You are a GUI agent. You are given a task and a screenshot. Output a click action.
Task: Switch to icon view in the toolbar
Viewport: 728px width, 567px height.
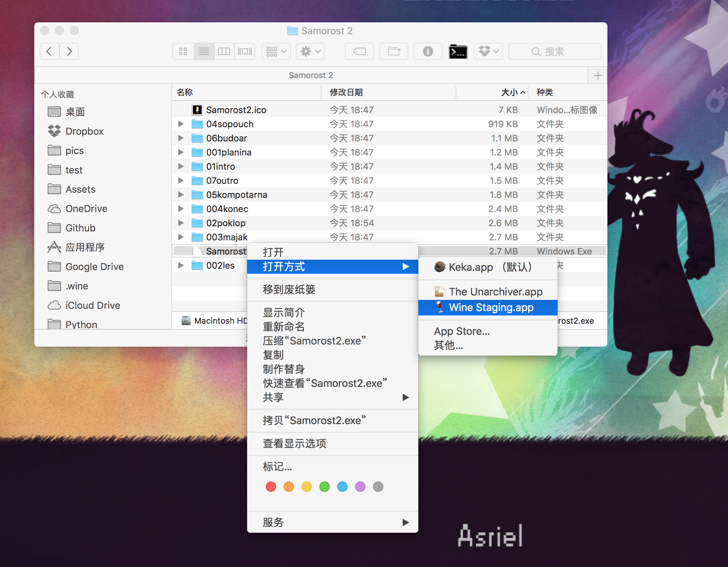click(183, 51)
